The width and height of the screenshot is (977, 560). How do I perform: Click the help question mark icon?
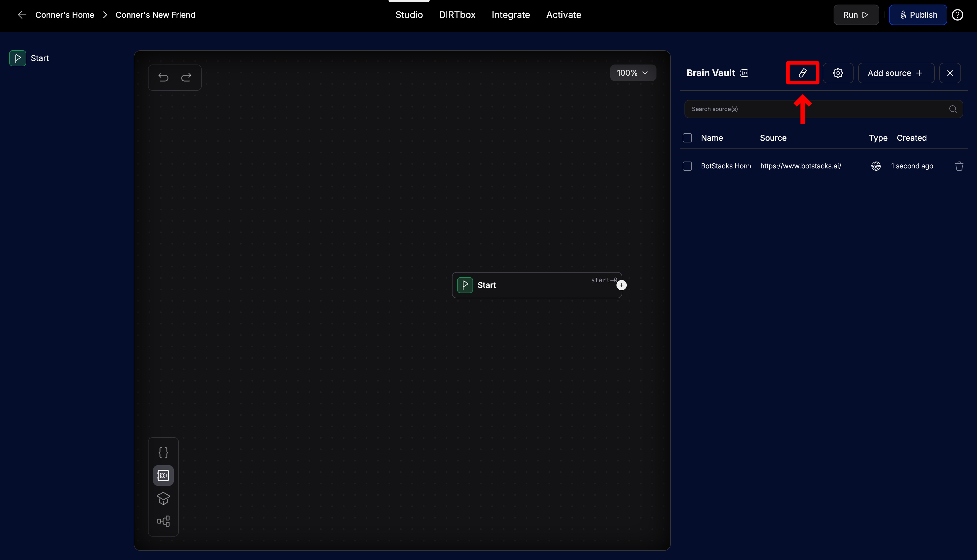point(957,15)
